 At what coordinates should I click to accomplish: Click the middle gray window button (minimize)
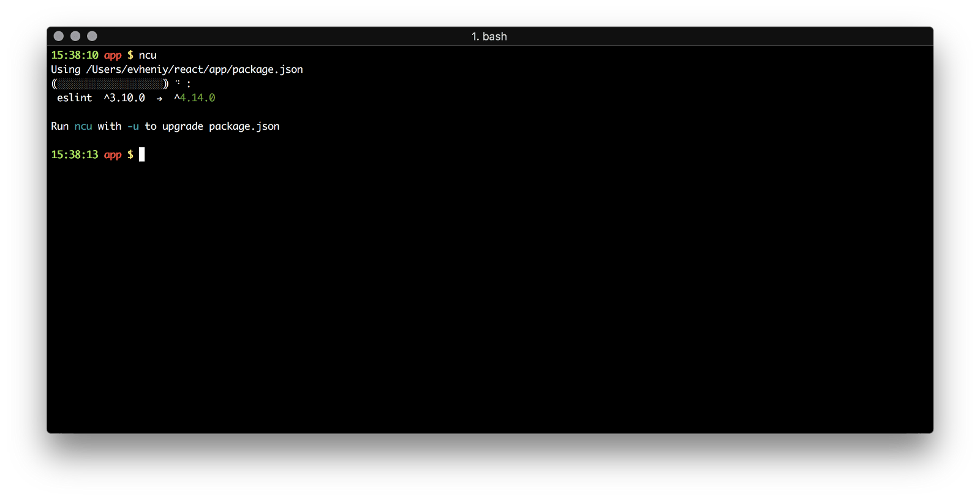point(75,36)
